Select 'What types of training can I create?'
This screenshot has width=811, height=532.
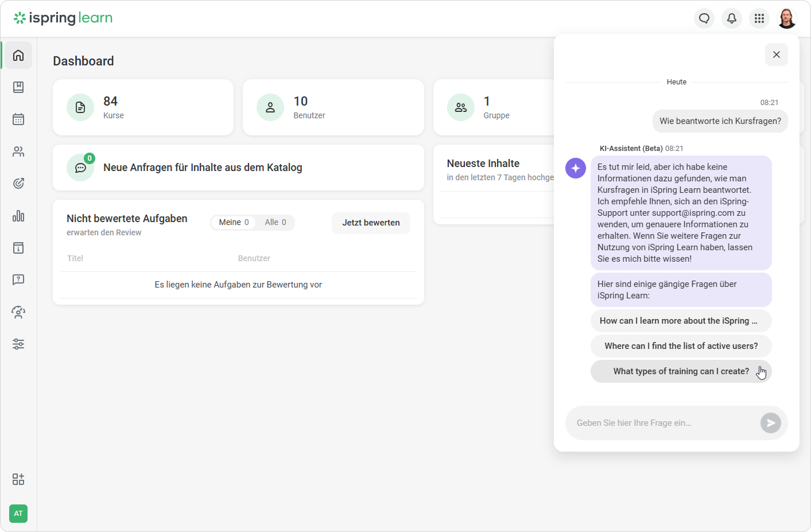(x=681, y=371)
